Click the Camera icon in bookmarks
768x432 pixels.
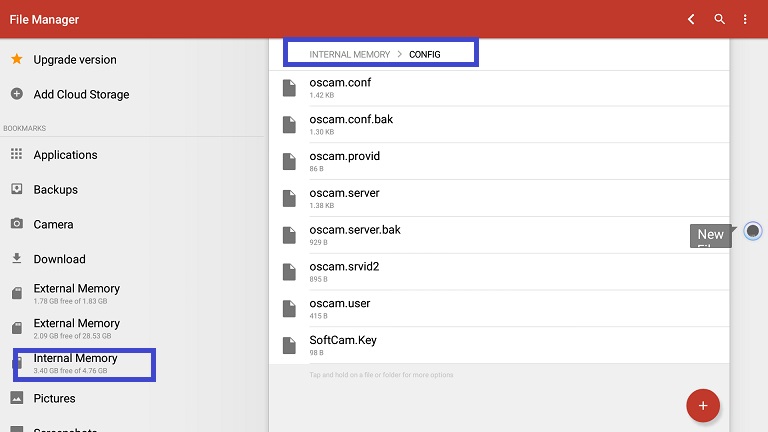coord(16,224)
